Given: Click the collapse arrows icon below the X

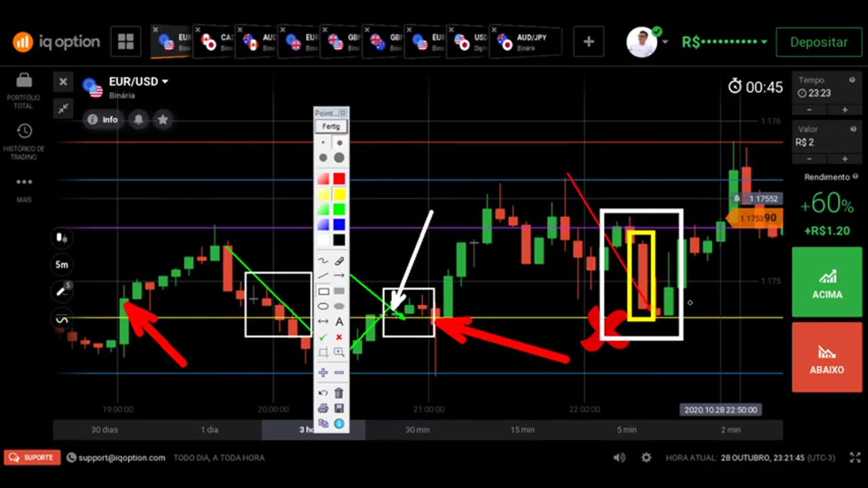Looking at the screenshot, I should pos(63,108).
